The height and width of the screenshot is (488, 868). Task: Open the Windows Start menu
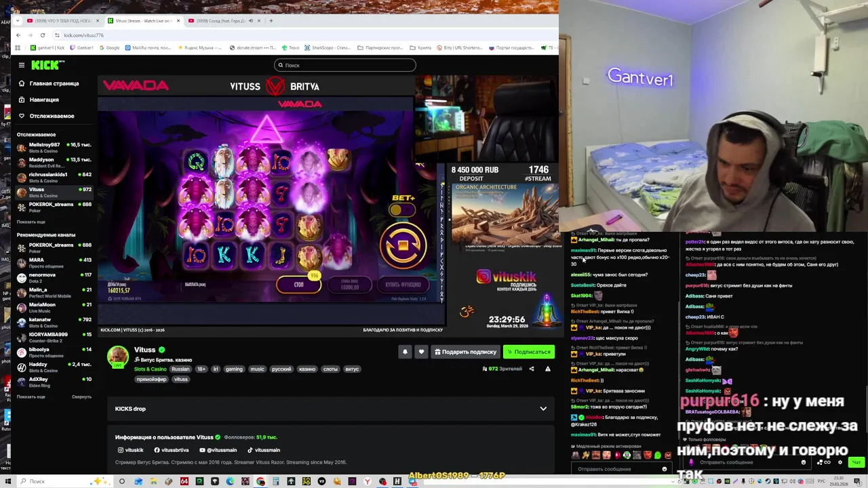[7, 482]
